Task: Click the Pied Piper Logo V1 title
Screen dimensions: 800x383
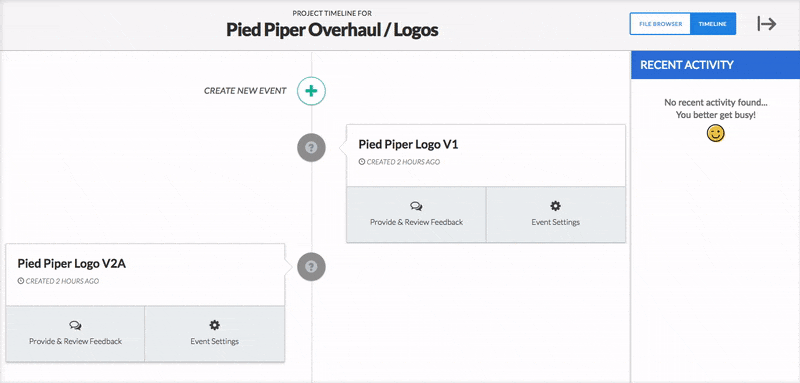Action: 408,144
